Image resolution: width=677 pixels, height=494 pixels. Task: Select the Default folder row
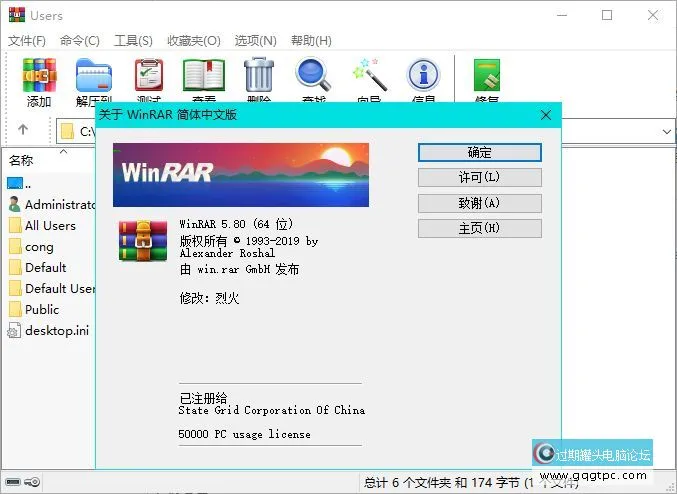click(x=38, y=267)
